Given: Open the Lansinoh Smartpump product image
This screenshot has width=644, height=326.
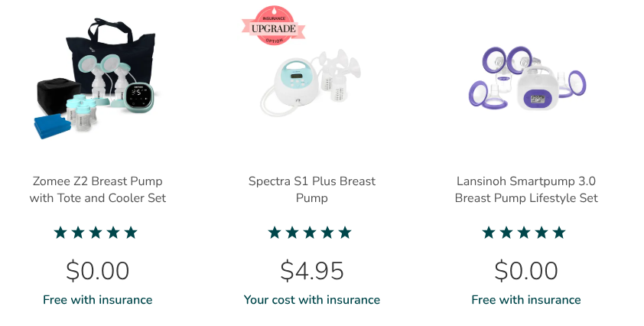Looking at the screenshot, I should click(527, 78).
